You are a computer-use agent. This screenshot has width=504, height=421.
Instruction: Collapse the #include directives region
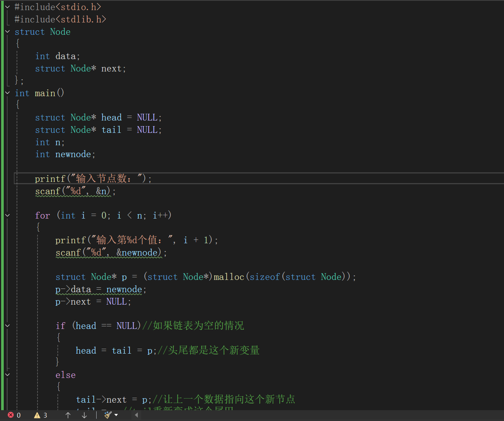pos(7,7)
